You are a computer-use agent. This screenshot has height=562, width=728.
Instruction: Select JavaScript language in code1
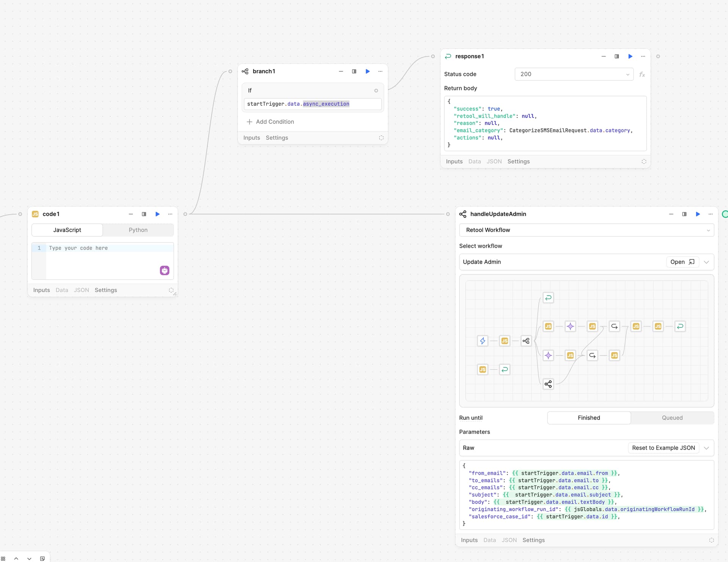tap(67, 230)
